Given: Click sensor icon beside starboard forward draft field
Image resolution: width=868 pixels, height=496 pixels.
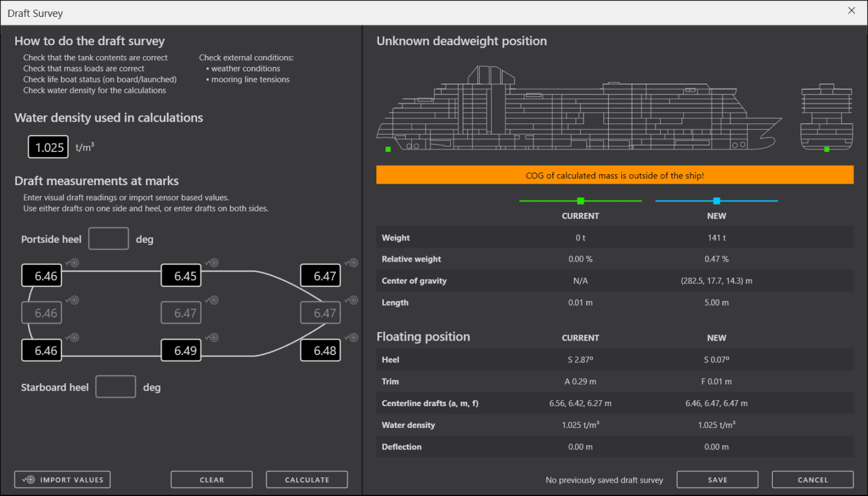Looking at the screenshot, I should click(351, 337).
